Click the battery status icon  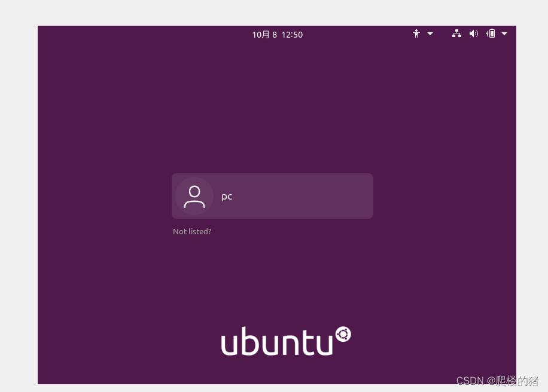tap(491, 33)
